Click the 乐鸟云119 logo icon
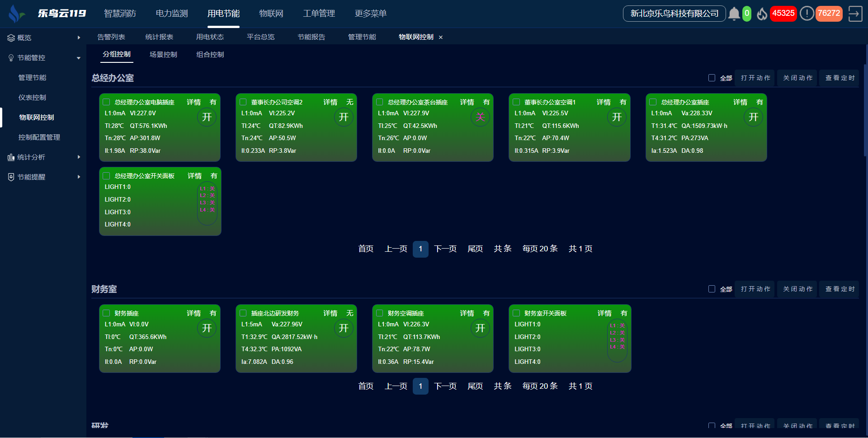The image size is (868, 438). pos(16,14)
